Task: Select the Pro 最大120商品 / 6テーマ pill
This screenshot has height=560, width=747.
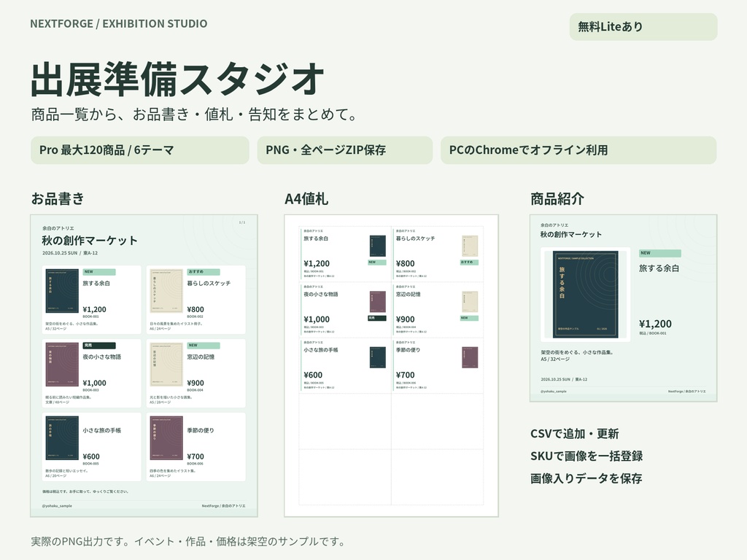Action: coord(139,150)
